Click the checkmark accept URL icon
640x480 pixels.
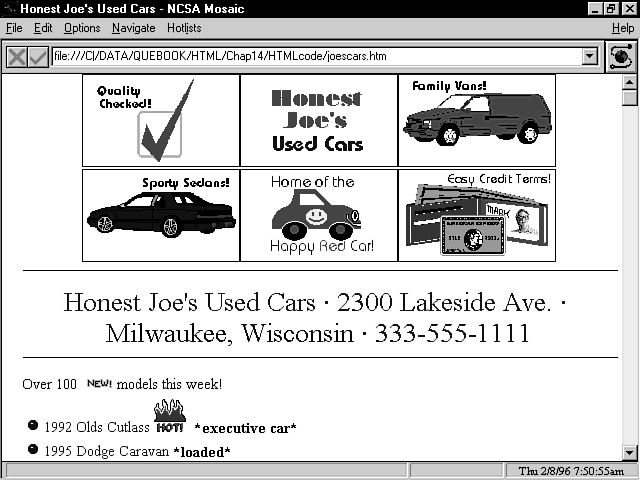pyautogui.click(x=38, y=57)
